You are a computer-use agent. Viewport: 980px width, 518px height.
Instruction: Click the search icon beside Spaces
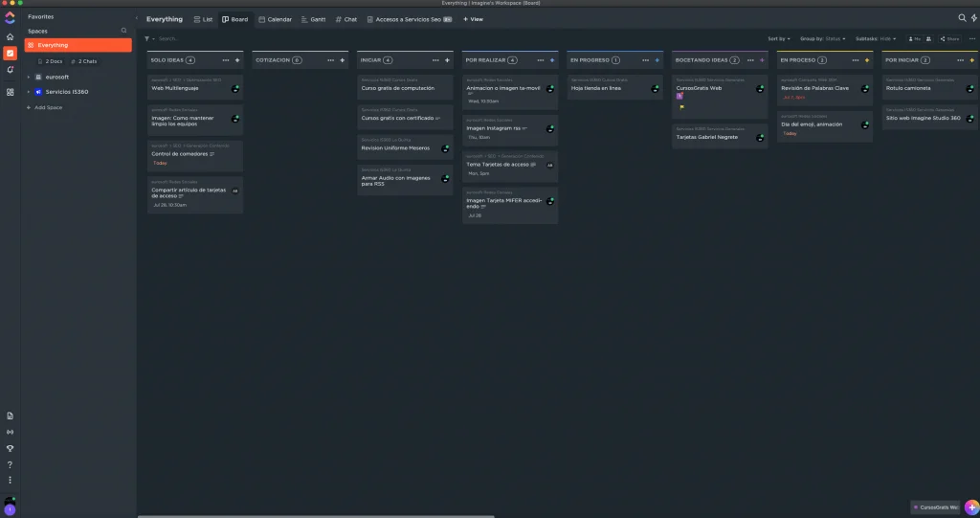pos(123,31)
